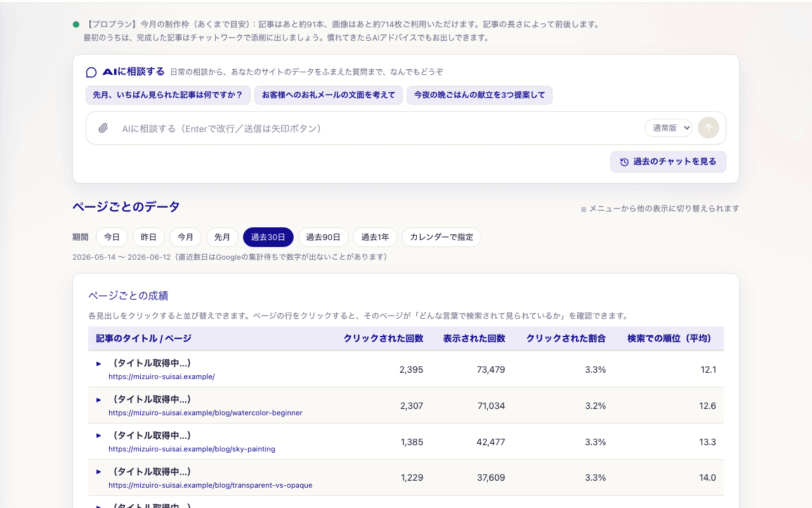
Task: Select the suggestion お客様へのお礼メールの文面を考えて
Action: 329,95
